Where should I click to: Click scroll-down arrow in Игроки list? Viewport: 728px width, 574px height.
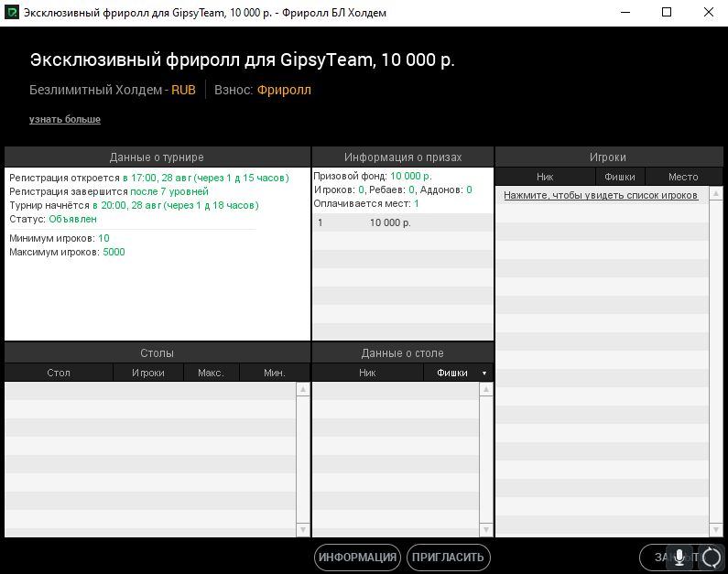click(x=715, y=529)
